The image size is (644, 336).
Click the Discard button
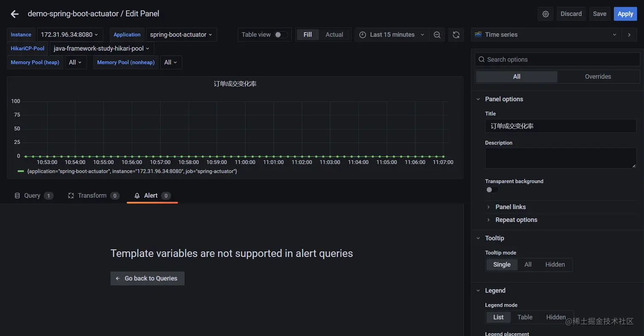click(571, 14)
